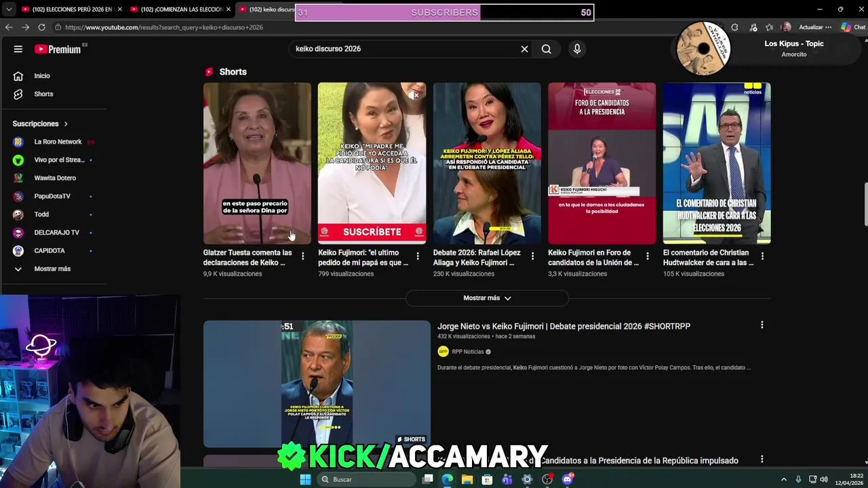Click Glatzer Tuesta comenta short title
Image resolution: width=868 pixels, height=488 pixels.
pyautogui.click(x=248, y=258)
